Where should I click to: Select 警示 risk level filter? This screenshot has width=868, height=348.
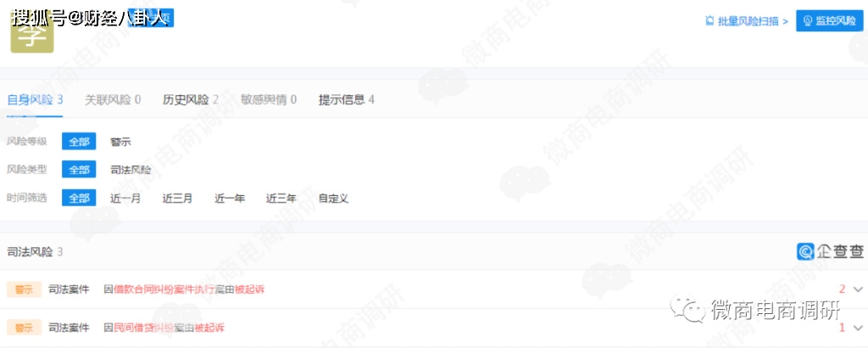(120, 141)
